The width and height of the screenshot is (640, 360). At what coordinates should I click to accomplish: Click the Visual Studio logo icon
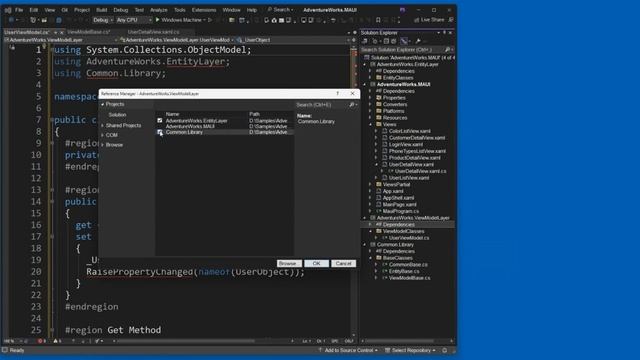coord(8,10)
